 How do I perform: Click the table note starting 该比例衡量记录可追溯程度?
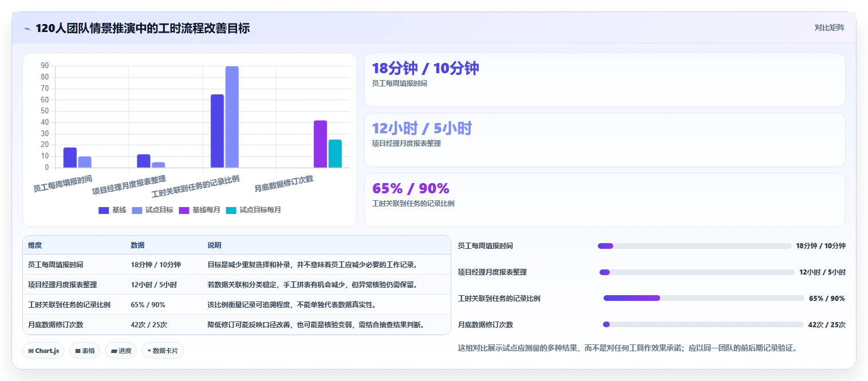pyautogui.click(x=292, y=304)
